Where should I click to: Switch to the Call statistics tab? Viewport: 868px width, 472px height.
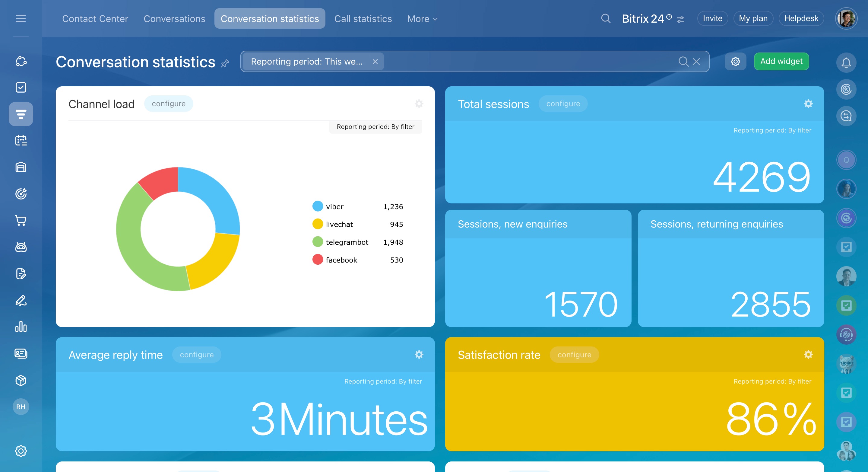click(x=363, y=19)
